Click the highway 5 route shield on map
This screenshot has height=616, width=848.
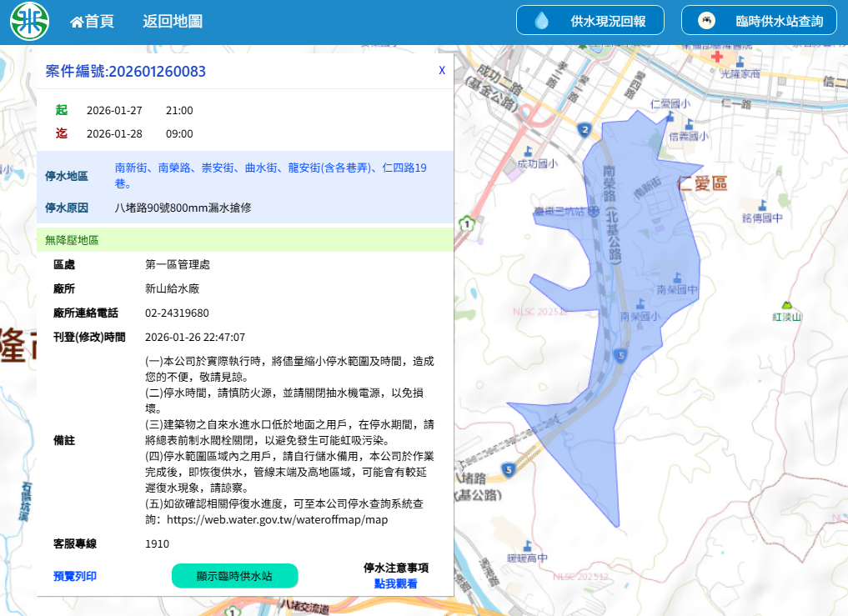click(619, 353)
